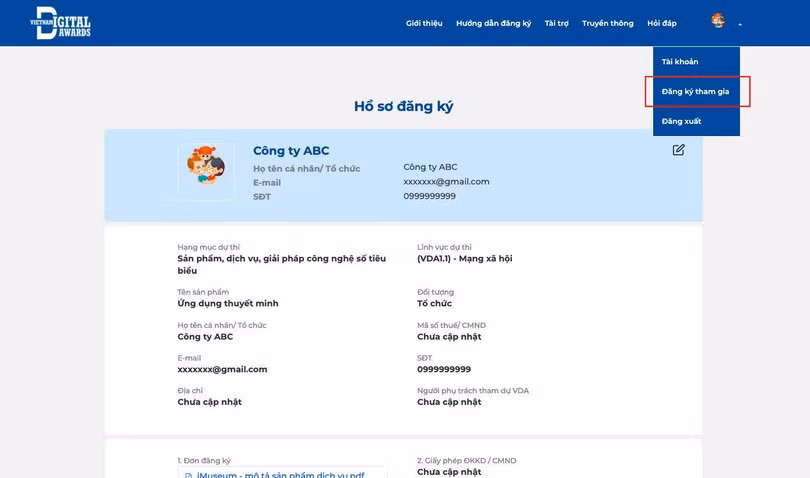Go to Hướng dẫn đăng ký page
The width and height of the screenshot is (810, 478).
(x=493, y=23)
